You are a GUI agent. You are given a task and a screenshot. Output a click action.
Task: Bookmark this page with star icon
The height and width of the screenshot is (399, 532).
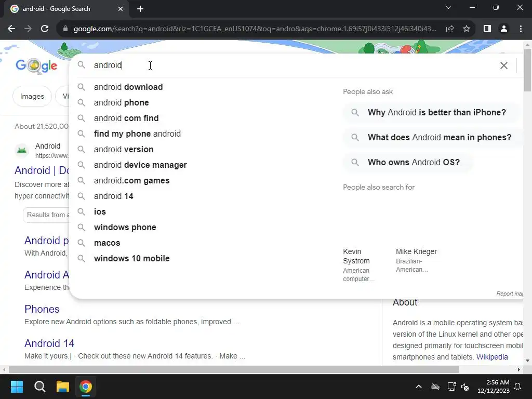coord(467,29)
